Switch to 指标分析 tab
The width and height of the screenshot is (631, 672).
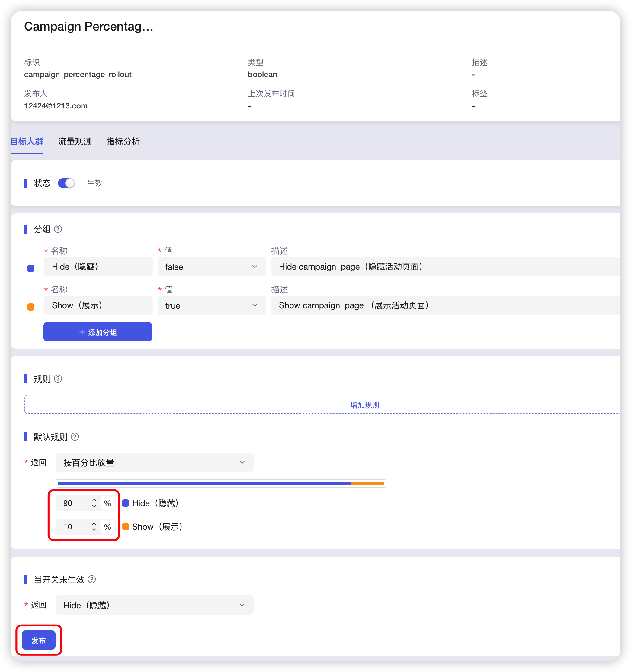pyautogui.click(x=123, y=142)
